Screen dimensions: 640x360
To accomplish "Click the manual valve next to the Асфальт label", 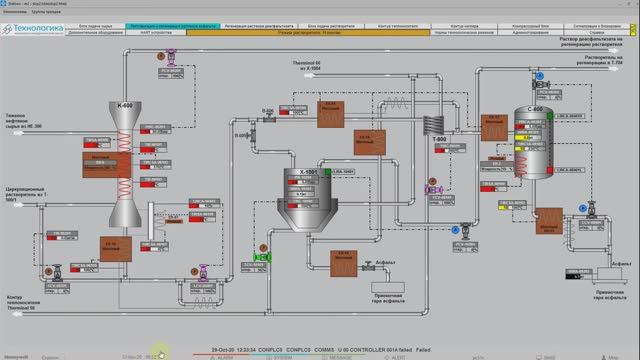I will [x=368, y=266].
